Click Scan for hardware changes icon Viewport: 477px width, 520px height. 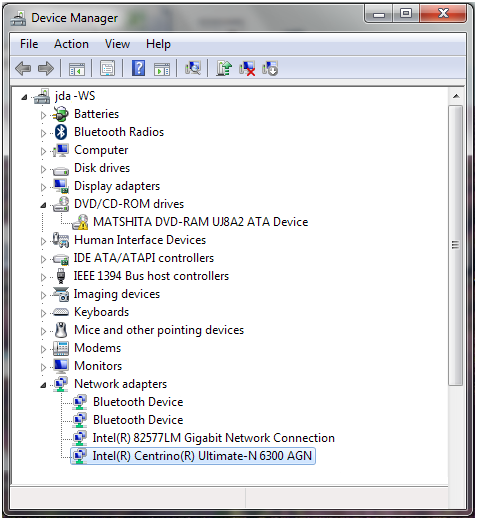193,68
